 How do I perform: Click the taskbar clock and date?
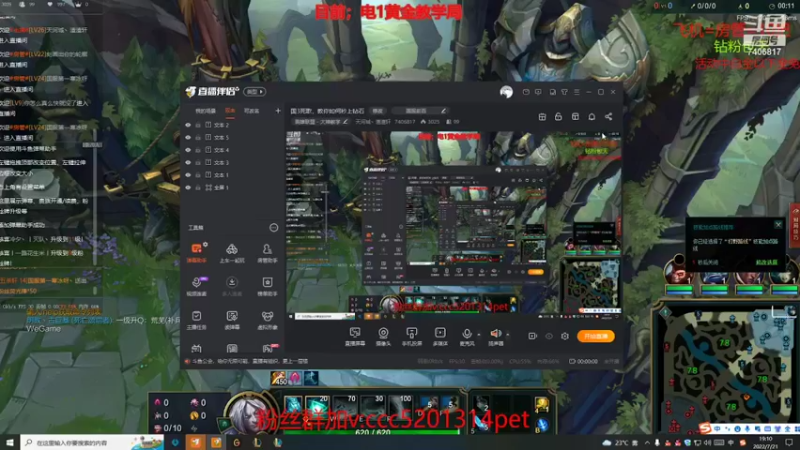point(765,442)
